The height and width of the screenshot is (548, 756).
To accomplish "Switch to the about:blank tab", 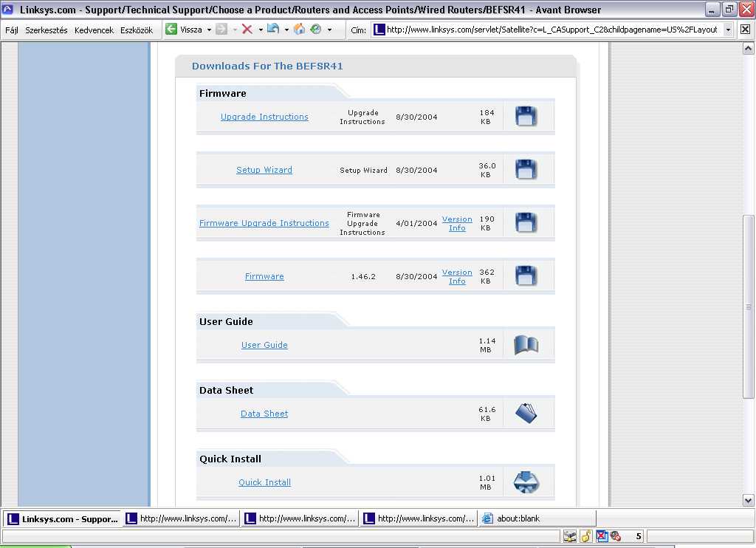I will [x=518, y=518].
